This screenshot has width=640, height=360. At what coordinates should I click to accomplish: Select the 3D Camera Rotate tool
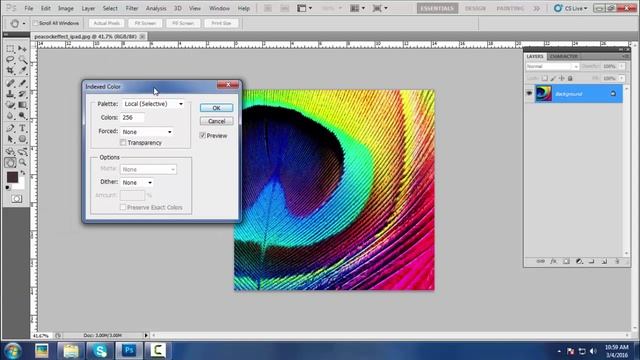click(x=22, y=151)
